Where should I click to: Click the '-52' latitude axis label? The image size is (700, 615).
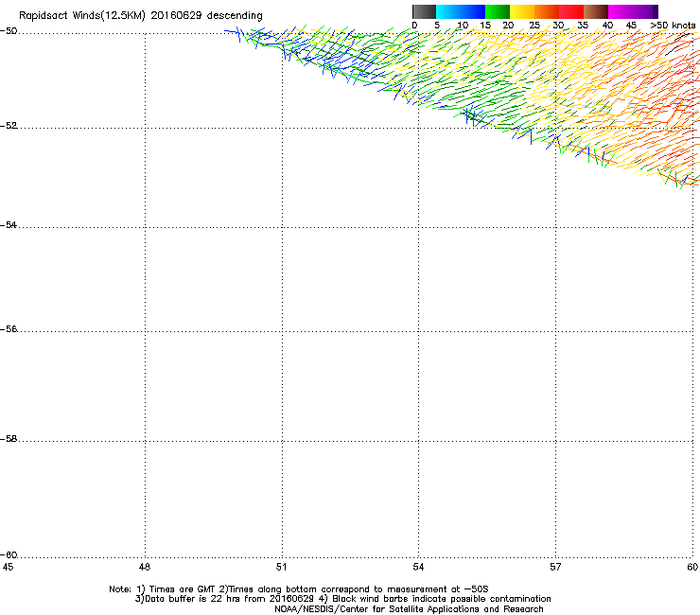(9, 126)
